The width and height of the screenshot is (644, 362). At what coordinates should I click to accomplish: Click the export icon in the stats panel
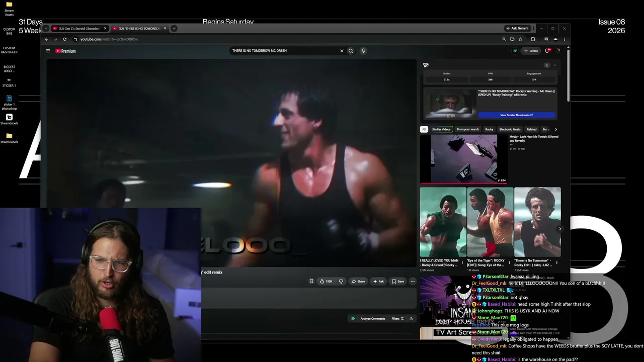pos(547,65)
